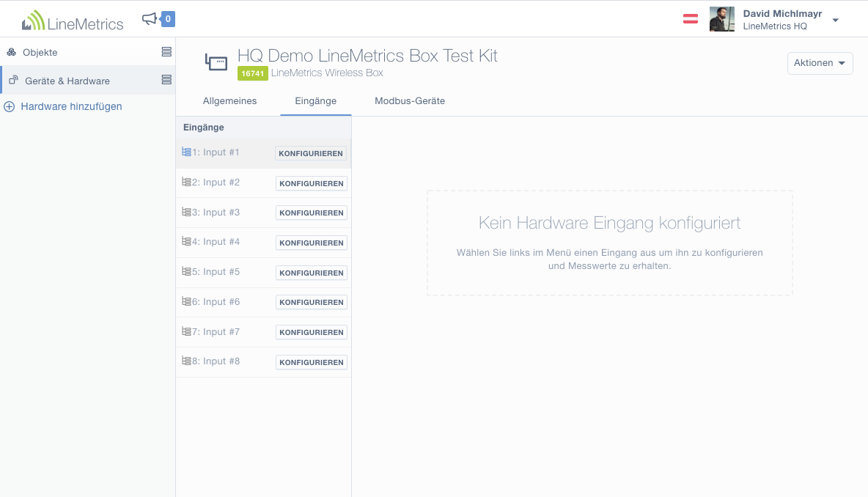Select the '3: Input #3' row text

(x=216, y=212)
